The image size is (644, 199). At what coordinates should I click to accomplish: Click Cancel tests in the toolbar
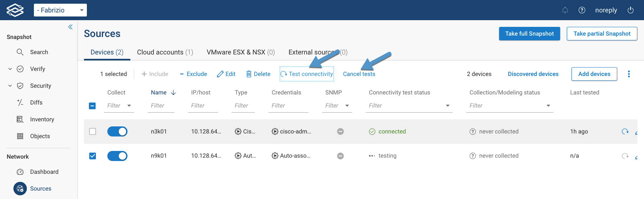pos(359,74)
